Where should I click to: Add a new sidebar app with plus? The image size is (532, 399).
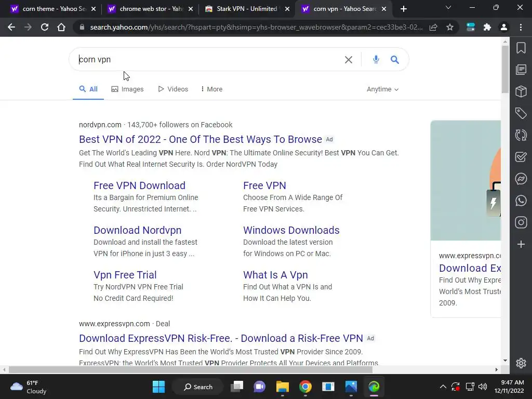coord(521,244)
